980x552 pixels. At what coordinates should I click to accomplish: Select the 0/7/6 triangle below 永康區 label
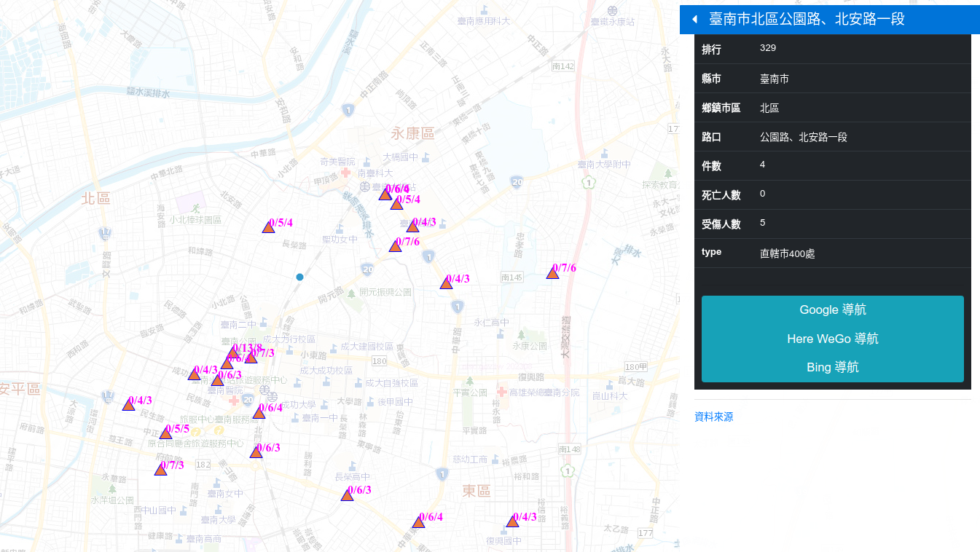[396, 246]
